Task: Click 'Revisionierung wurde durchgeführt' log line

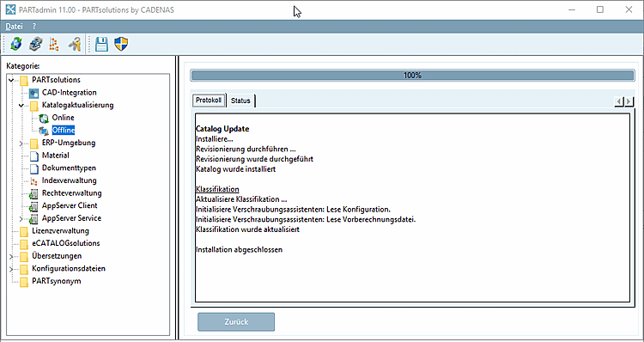Action: 254,159
